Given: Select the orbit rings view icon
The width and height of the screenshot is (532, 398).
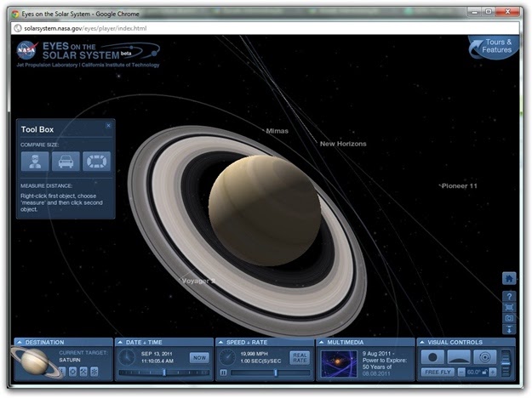Looking at the screenshot, I should [485, 357].
